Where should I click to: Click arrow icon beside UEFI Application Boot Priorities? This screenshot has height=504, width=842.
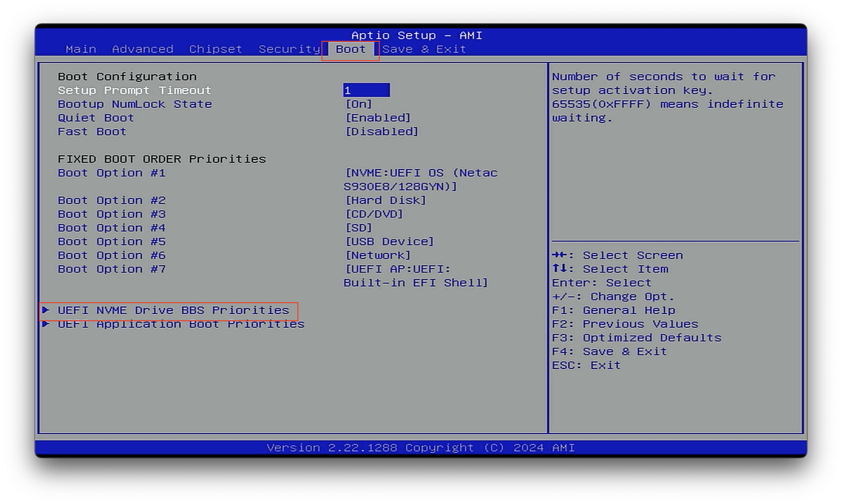coord(46,324)
